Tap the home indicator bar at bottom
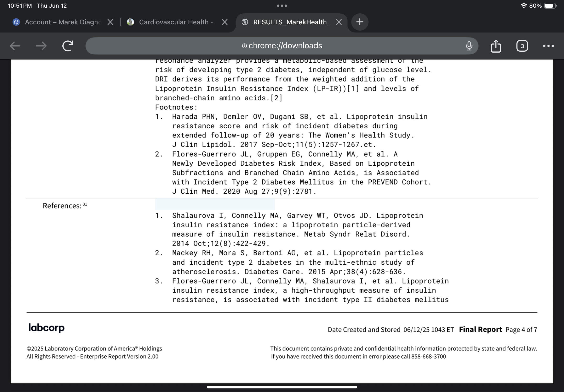 pos(282,387)
